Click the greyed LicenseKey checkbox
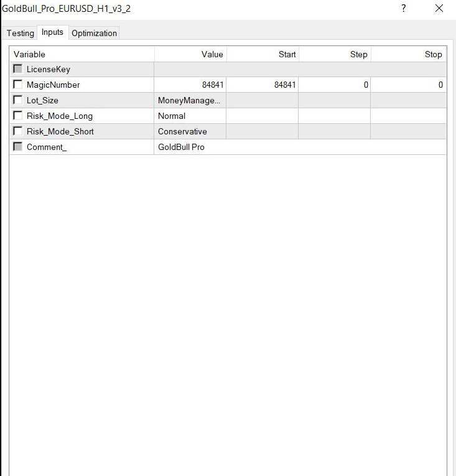This screenshot has height=476, width=456. (x=17, y=69)
